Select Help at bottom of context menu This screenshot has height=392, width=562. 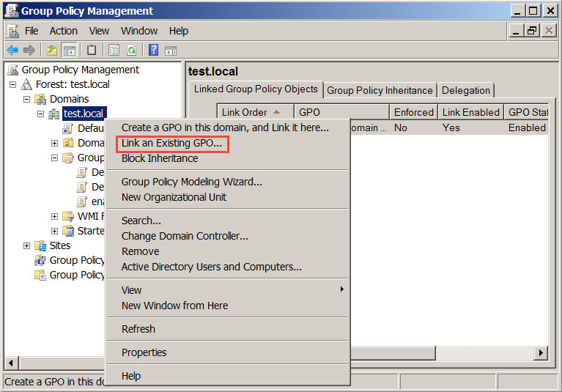(x=228, y=376)
